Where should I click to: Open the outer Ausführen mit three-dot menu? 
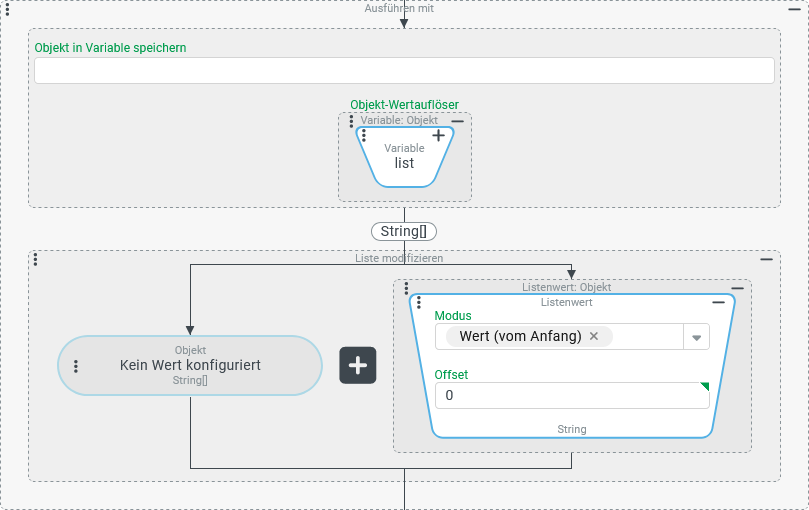point(8,9)
